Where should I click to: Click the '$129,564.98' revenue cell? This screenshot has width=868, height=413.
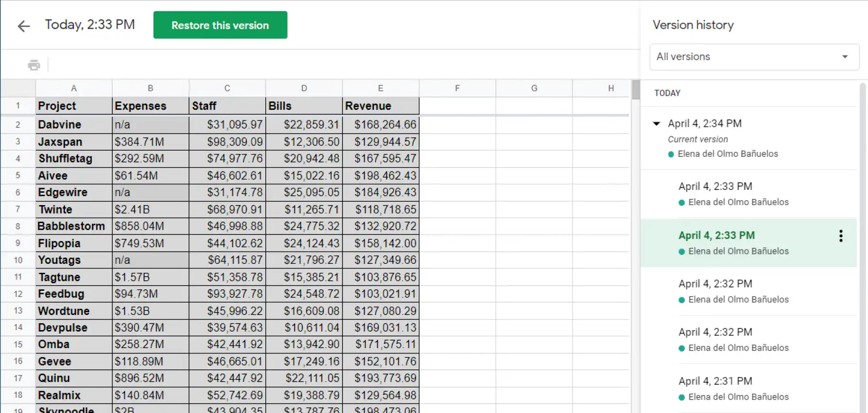(381, 395)
